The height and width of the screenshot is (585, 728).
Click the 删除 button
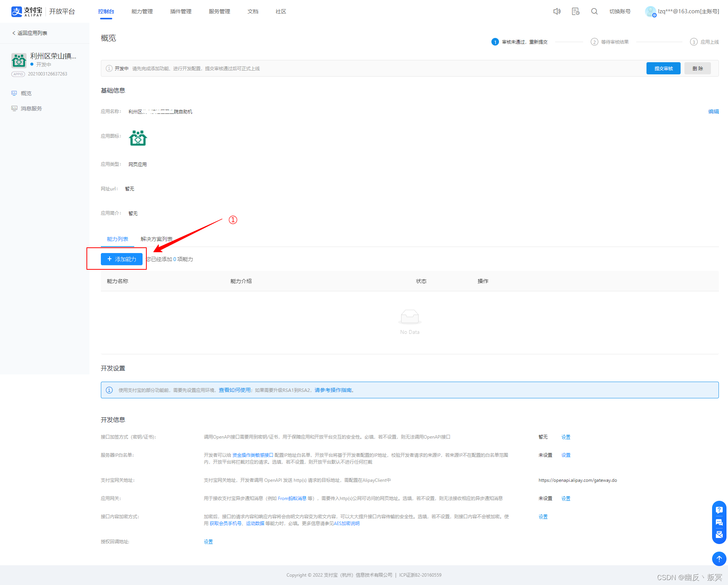697,68
